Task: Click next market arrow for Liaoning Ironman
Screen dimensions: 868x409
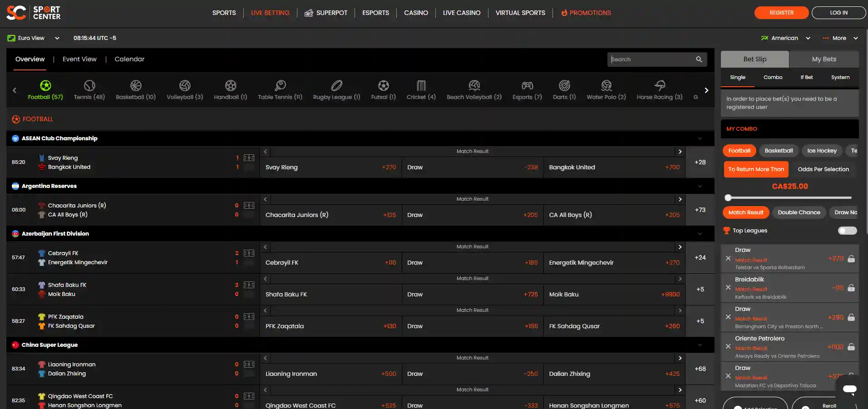Action: [680, 358]
